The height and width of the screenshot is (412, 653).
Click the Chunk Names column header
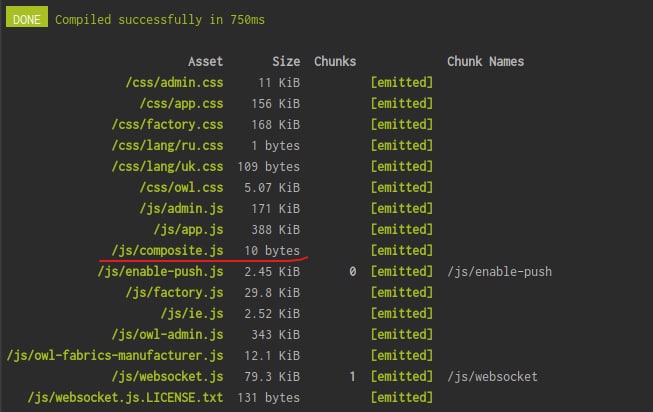point(486,62)
